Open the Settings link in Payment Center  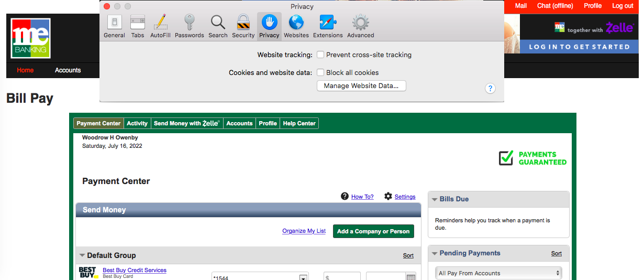(405, 197)
